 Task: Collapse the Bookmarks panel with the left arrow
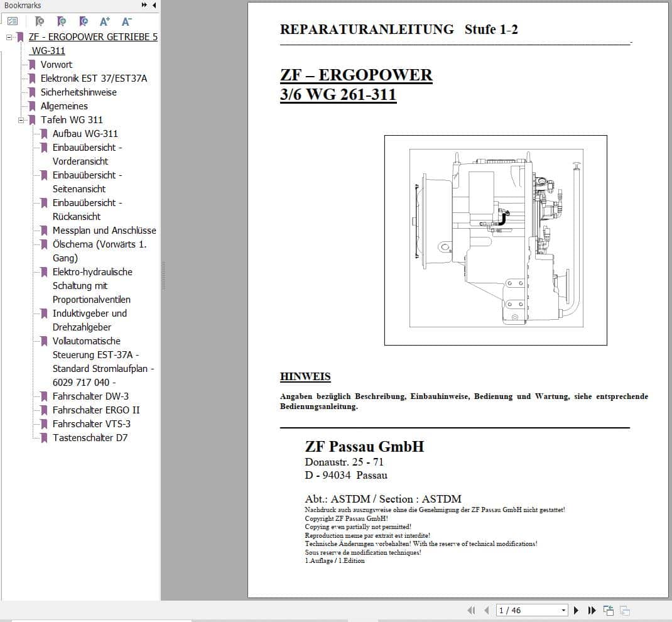click(154, 5)
